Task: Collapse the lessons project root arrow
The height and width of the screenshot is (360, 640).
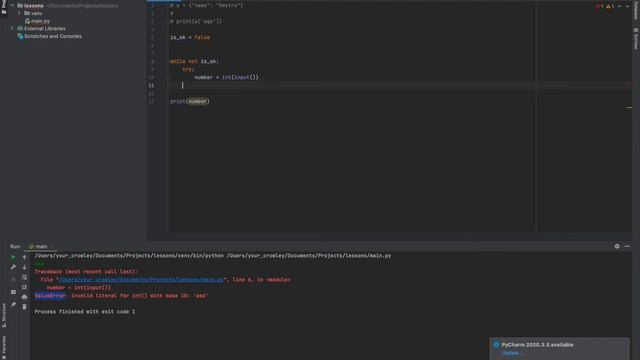Action: point(12,5)
